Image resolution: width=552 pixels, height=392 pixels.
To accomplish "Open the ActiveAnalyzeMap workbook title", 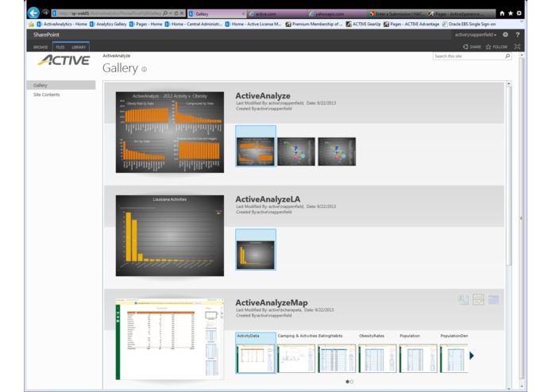I will tap(272, 302).
